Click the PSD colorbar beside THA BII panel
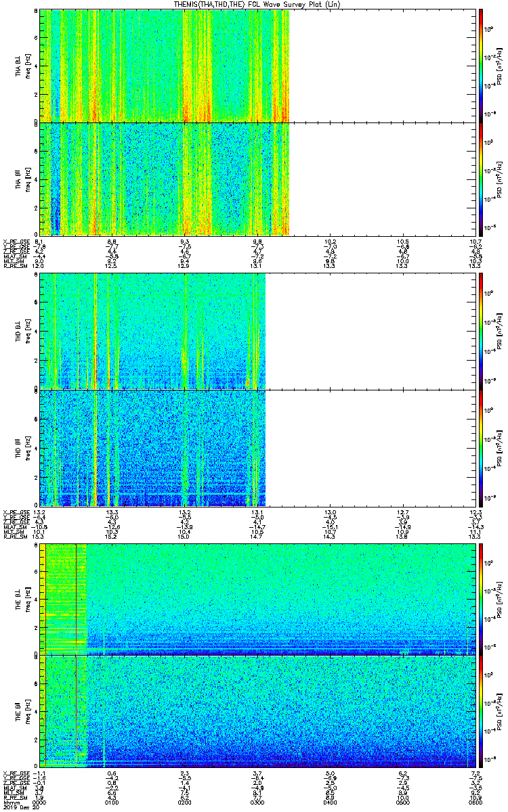The height and width of the screenshot is (812, 508). [480, 179]
